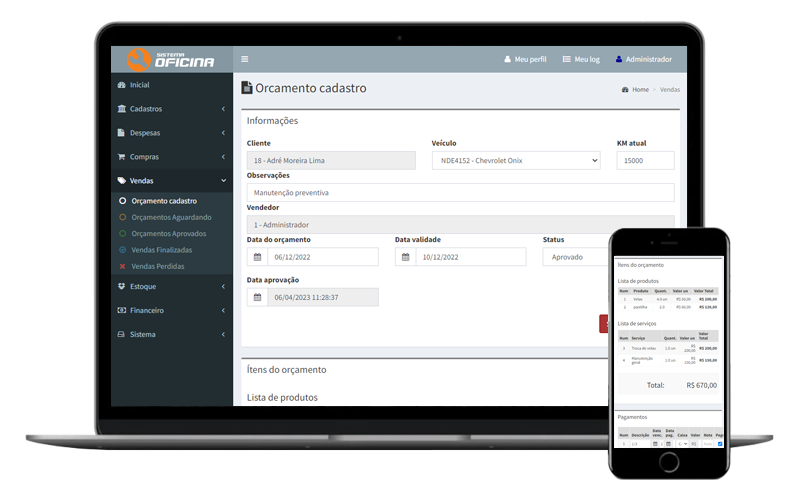Click the calendar icon beside Data do orçamento
This screenshot has width=800, height=500.
[257, 257]
